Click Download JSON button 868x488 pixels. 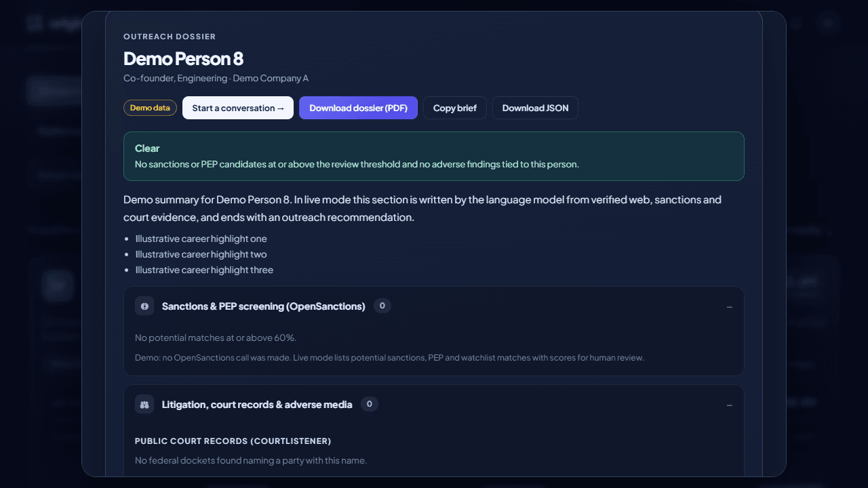[535, 108]
